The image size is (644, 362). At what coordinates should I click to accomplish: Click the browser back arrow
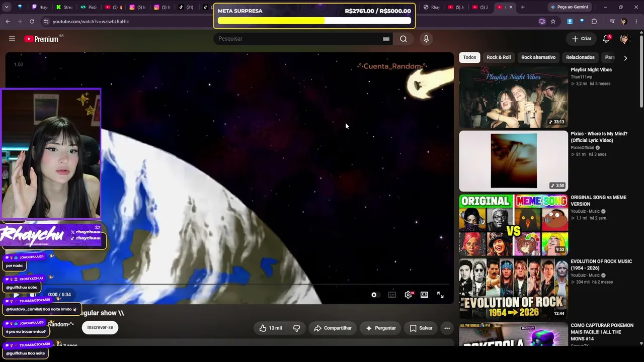[8, 22]
